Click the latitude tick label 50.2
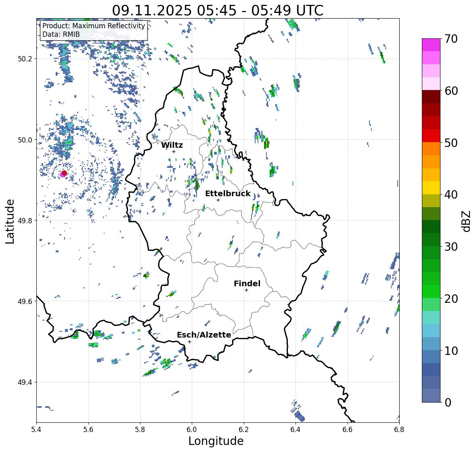 25,59
